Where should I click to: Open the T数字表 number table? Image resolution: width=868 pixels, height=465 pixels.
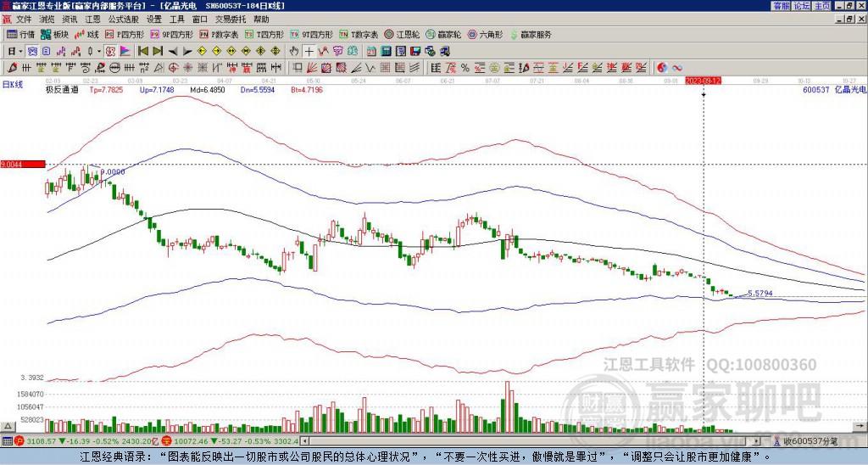(359, 34)
